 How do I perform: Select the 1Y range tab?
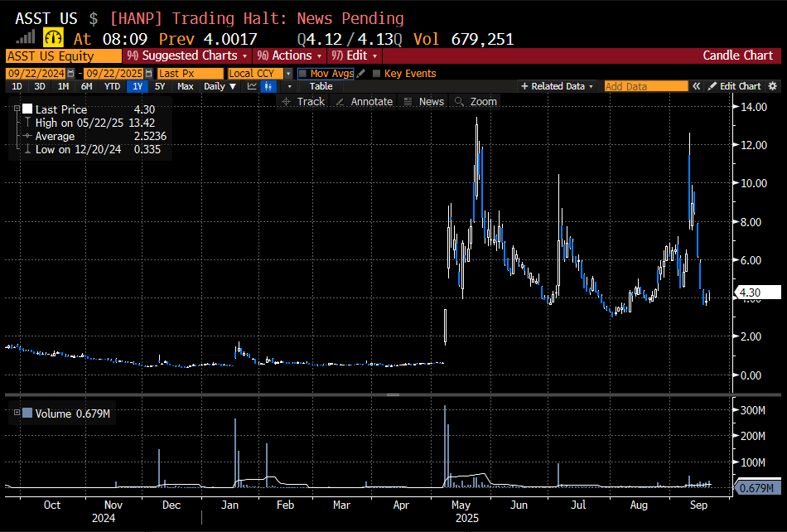coord(138,86)
